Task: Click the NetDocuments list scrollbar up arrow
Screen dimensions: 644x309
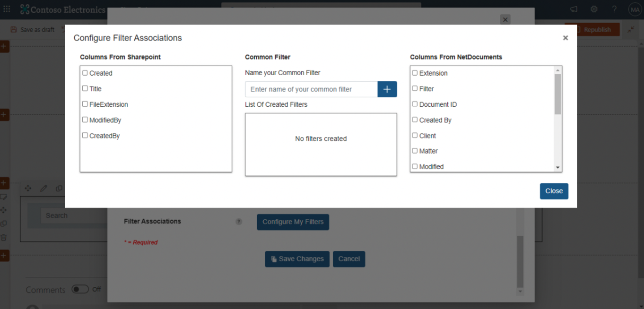Action: tap(557, 70)
